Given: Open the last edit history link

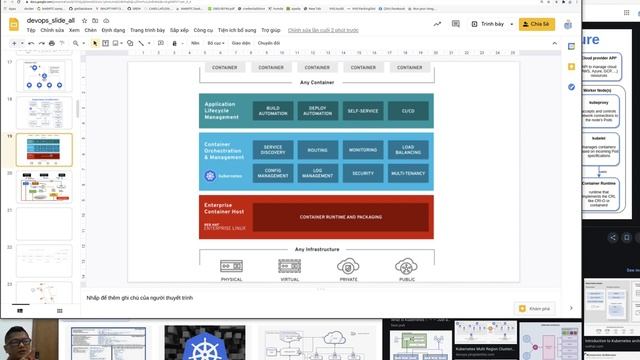Looking at the screenshot, I should click(x=323, y=30).
